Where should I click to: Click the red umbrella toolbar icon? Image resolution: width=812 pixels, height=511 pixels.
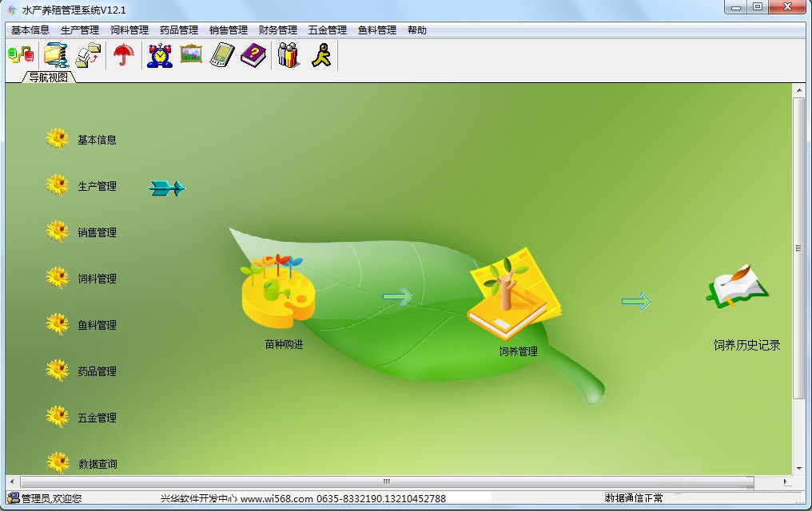pyautogui.click(x=124, y=55)
